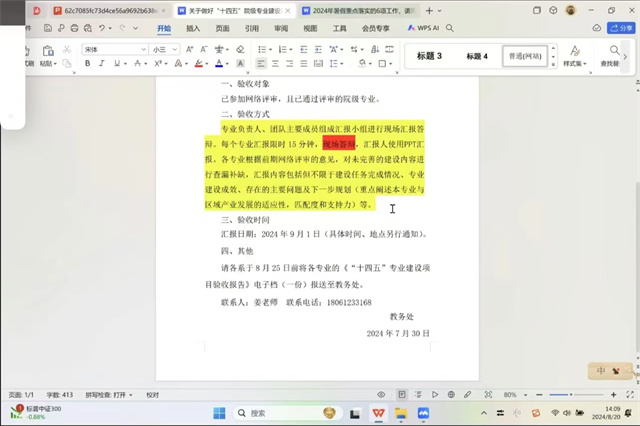Image resolution: width=640 pixels, height=426 pixels.
Task: Toggle italic formatting in the ribbon
Action: pyautogui.click(x=102, y=63)
